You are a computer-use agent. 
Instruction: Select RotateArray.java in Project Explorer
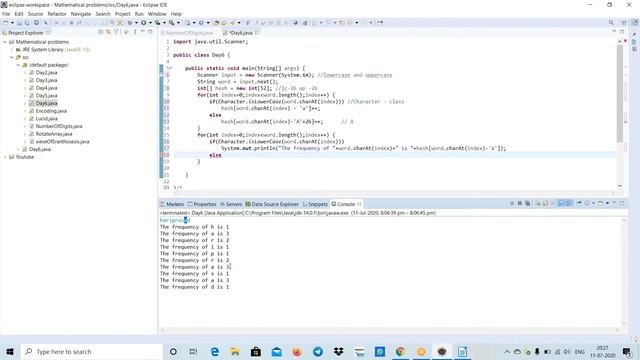53,134
